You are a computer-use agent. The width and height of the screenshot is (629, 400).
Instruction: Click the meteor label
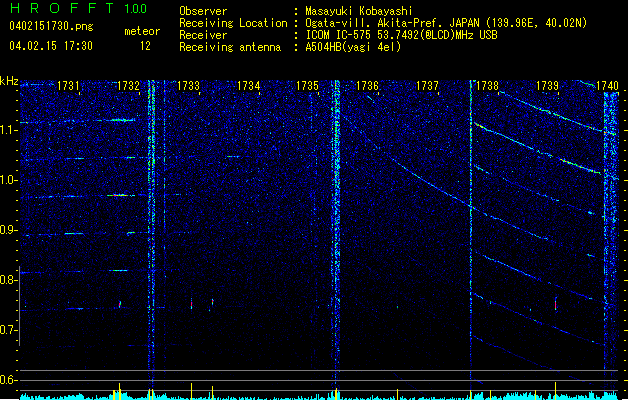142,31
